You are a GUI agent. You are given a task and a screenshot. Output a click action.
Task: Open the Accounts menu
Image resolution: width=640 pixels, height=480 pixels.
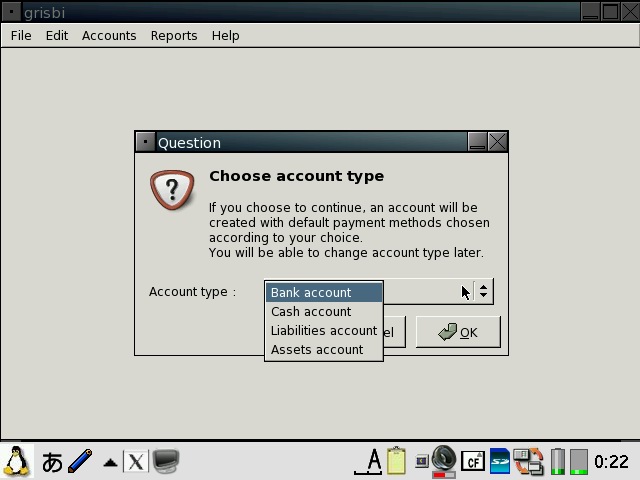(x=109, y=35)
